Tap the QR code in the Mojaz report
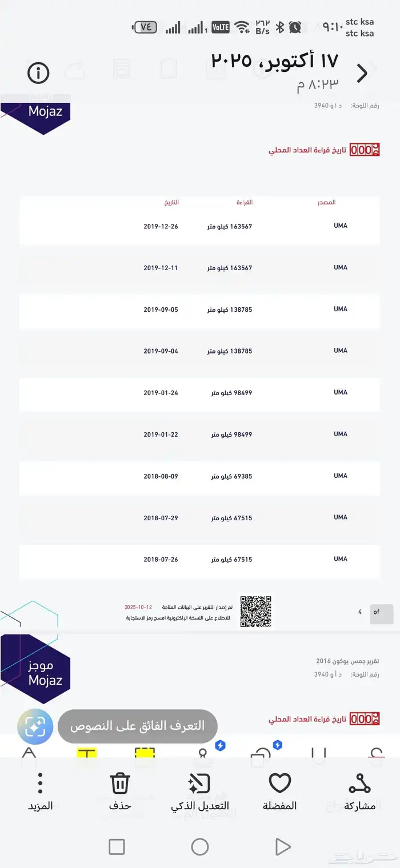 257,612
